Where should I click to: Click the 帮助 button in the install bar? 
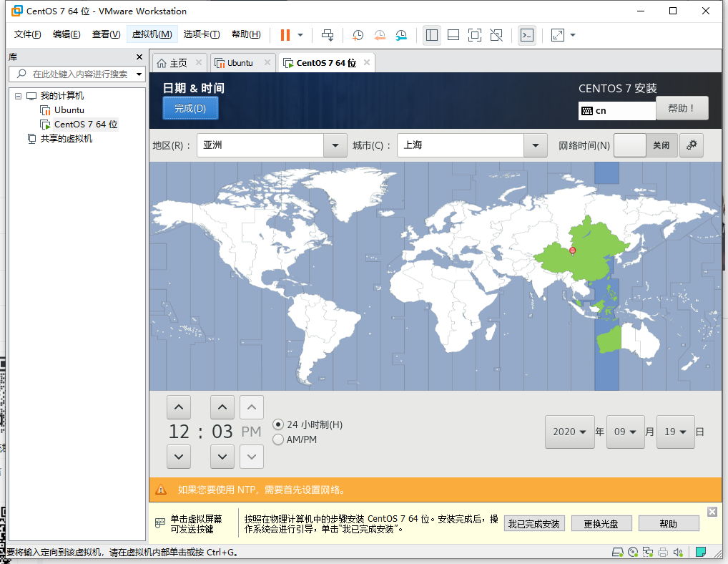point(669,524)
